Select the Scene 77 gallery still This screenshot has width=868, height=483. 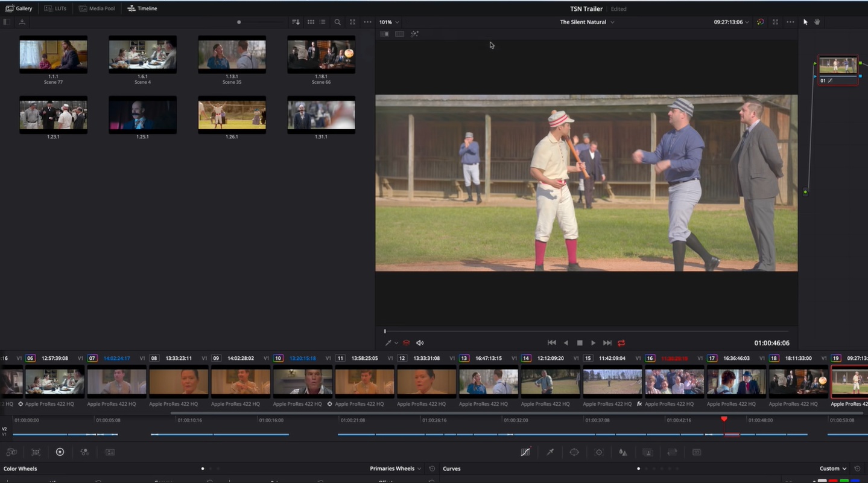click(x=53, y=54)
